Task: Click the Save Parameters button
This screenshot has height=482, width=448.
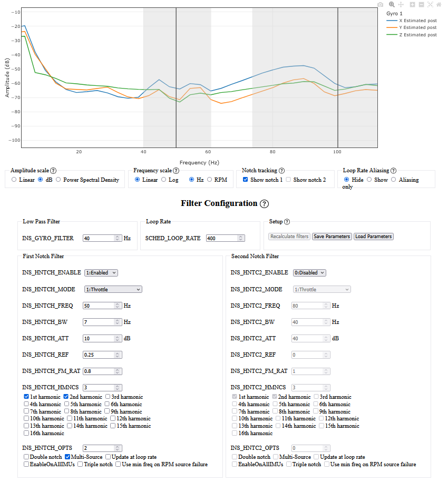Action: (332, 237)
